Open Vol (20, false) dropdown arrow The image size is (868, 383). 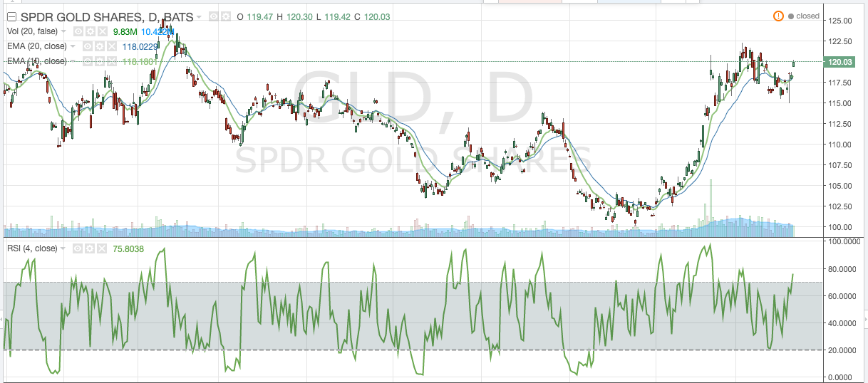coord(63,31)
